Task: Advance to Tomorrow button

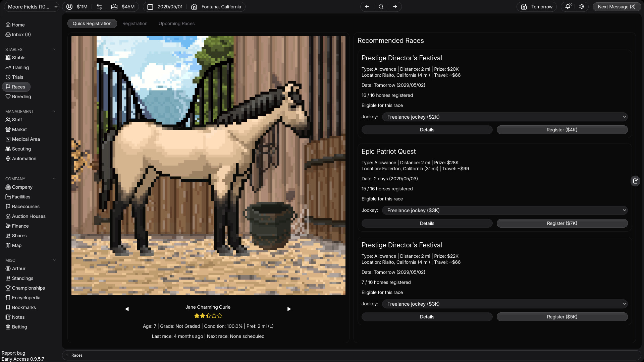Action: pyautogui.click(x=537, y=7)
